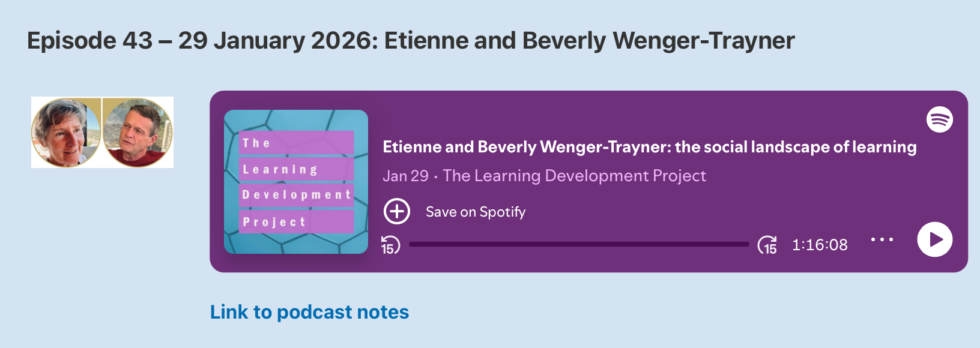The image size is (980, 348).
Task: Click the "Jan 29" episode date
Action: point(405,176)
